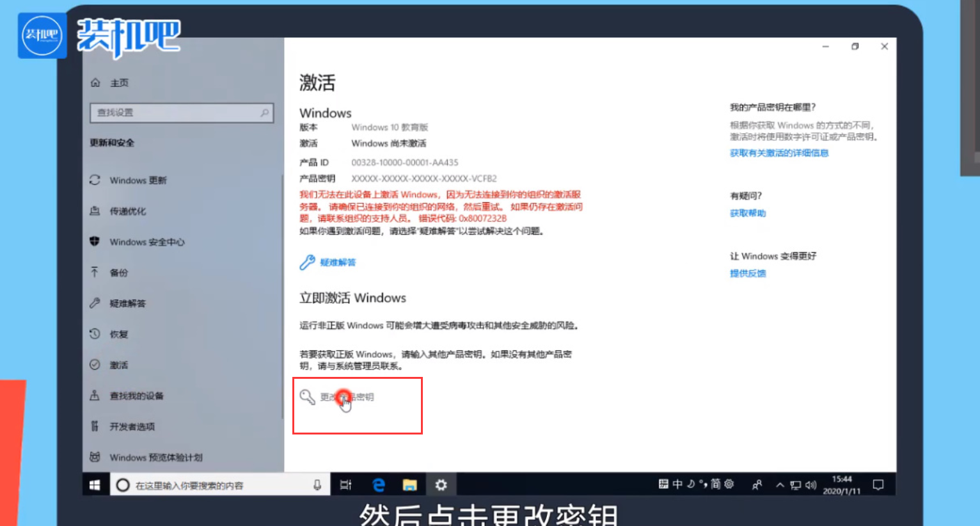Click the microphone icon in taskbar search
Image resolution: width=980 pixels, height=526 pixels.
coord(317,485)
